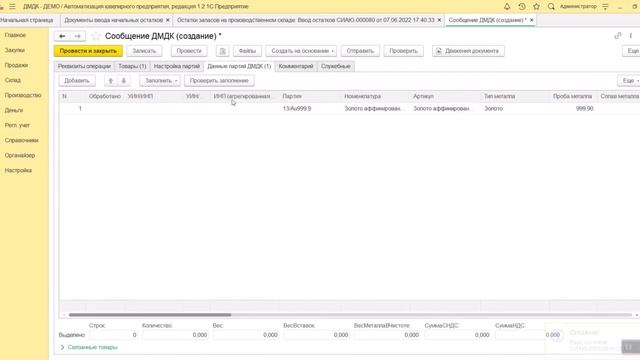Open Файлы button
The width and height of the screenshot is (640, 360).
click(x=247, y=51)
